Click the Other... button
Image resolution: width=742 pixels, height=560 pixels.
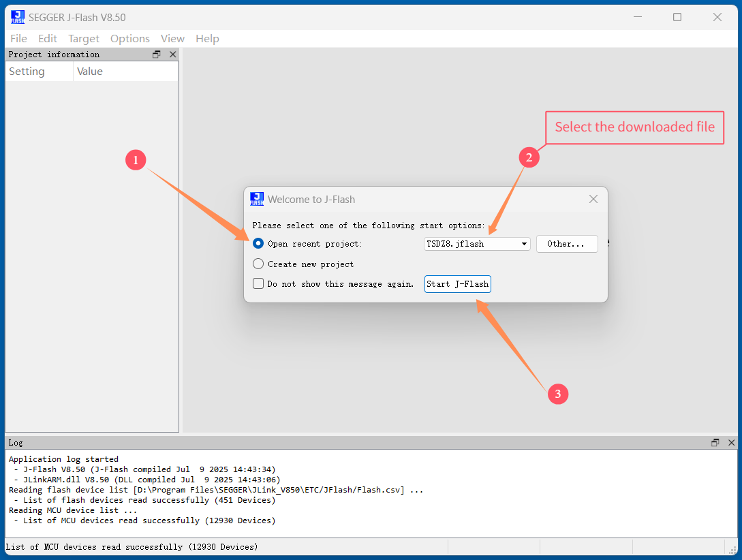tap(566, 244)
